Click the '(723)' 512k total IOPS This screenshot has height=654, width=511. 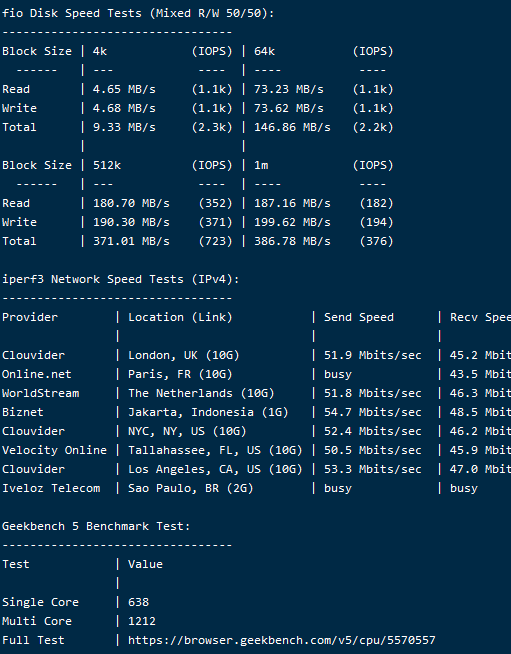coord(215,241)
